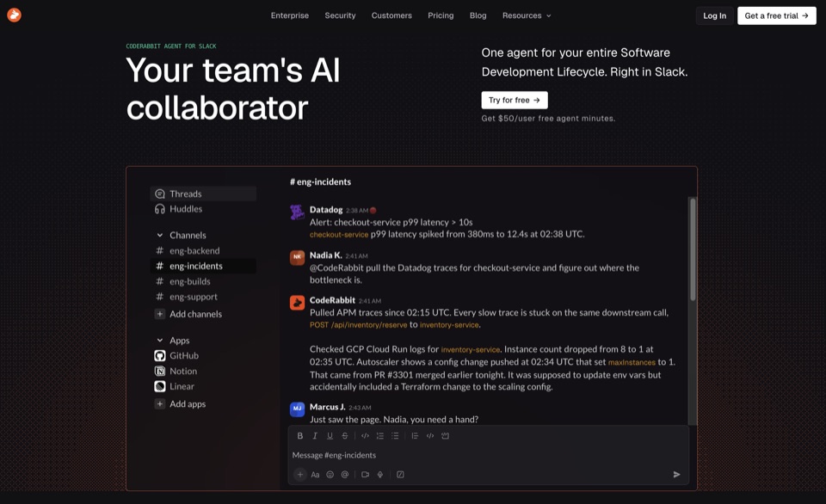826x504 pixels.
Task: Apply blockquote formatting
Action: tap(415, 435)
